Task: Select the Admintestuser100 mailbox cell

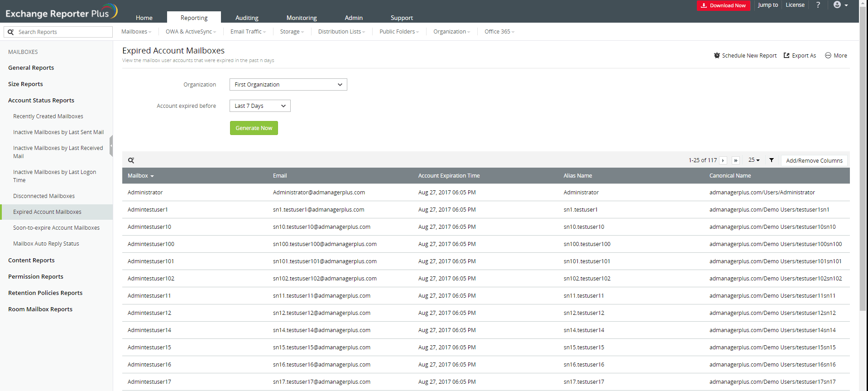Action: click(151, 244)
